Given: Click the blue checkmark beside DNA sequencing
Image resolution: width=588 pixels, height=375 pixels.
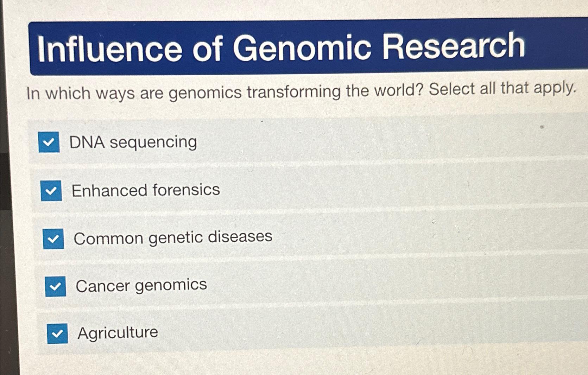Looking at the screenshot, I should point(51,142).
